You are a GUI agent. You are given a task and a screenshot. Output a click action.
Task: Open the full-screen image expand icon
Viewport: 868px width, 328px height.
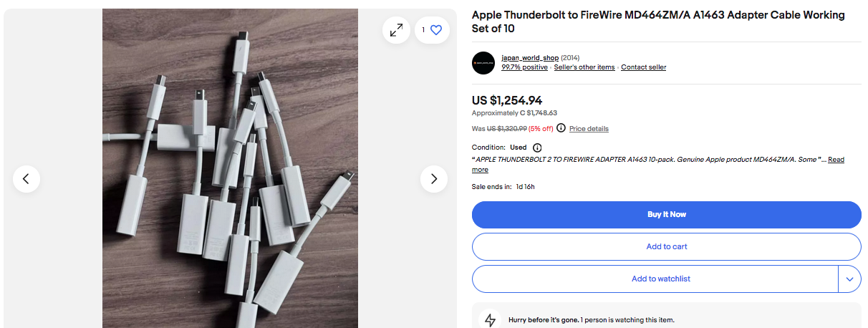[396, 30]
